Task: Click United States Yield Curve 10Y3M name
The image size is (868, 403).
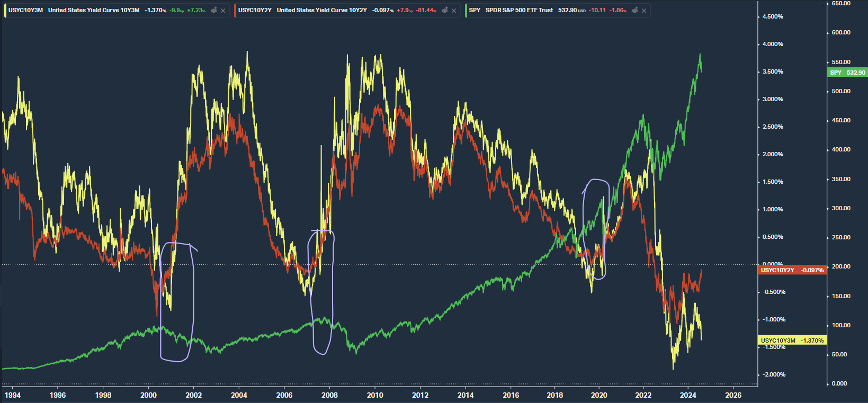Action: click(x=94, y=11)
